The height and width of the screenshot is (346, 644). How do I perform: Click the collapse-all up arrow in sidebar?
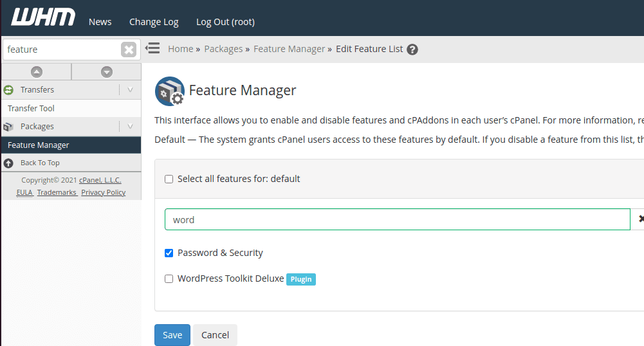[37, 72]
